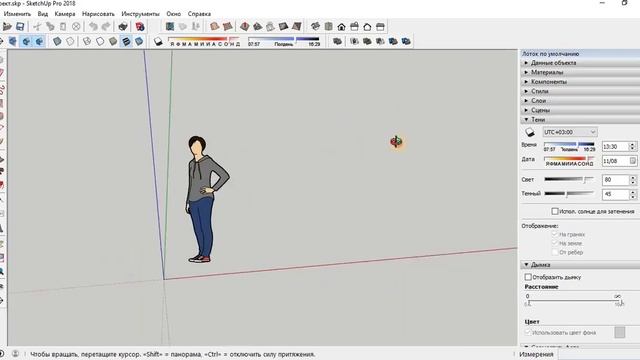The width and height of the screenshot is (640, 360).
Task: Toggle the На земле checkbox
Action: click(555, 243)
